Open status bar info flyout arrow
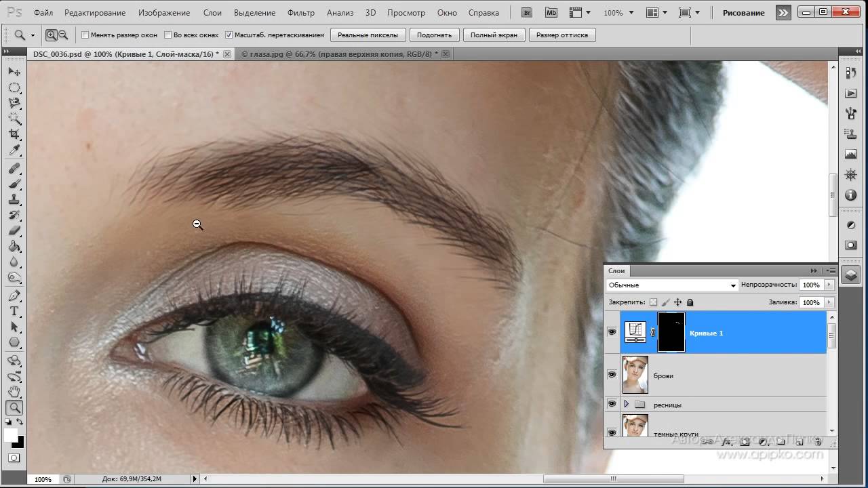The height and width of the screenshot is (488, 868). pos(195,479)
